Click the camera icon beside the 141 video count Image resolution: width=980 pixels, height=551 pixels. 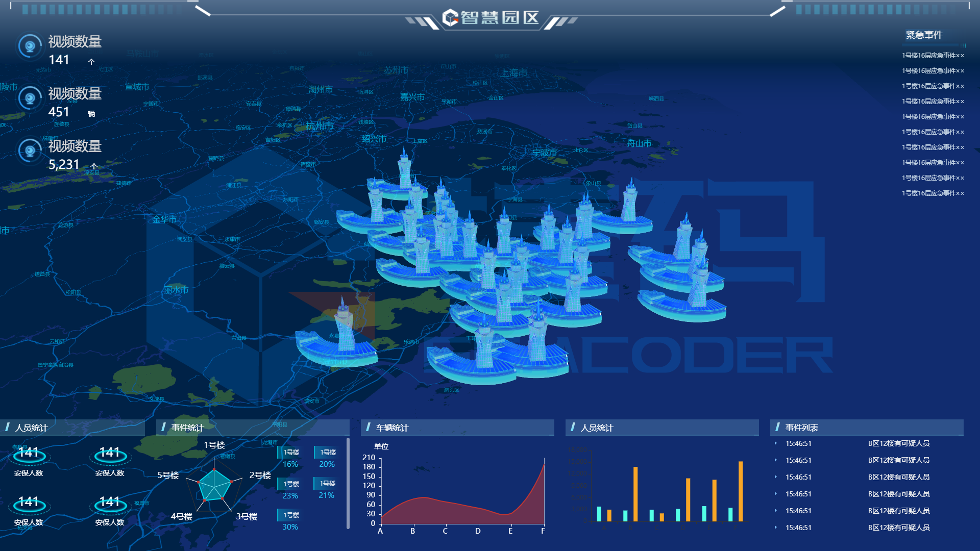pos(30,46)
